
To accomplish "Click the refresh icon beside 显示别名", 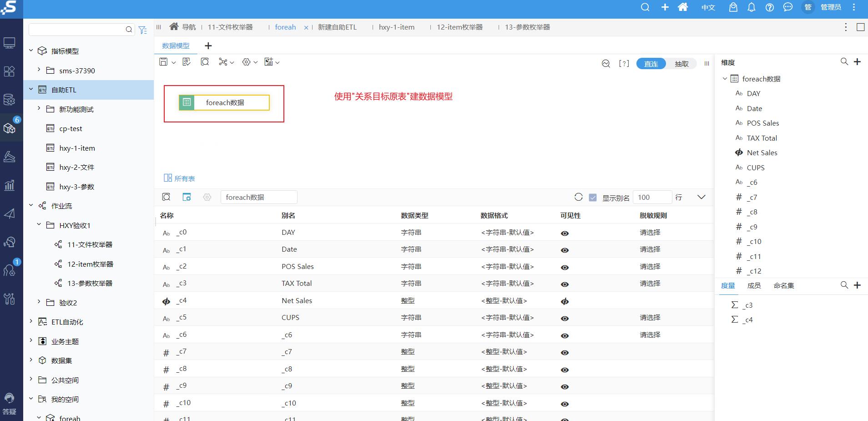I will (579, 197).
